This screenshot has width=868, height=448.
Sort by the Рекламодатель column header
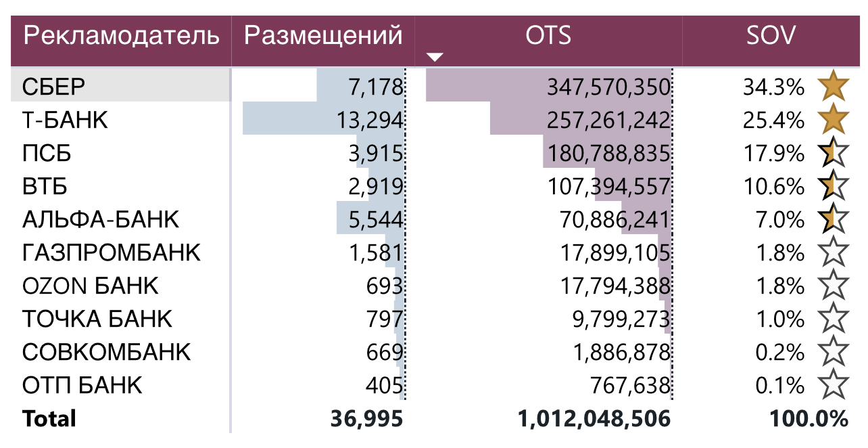pos(122,35)
